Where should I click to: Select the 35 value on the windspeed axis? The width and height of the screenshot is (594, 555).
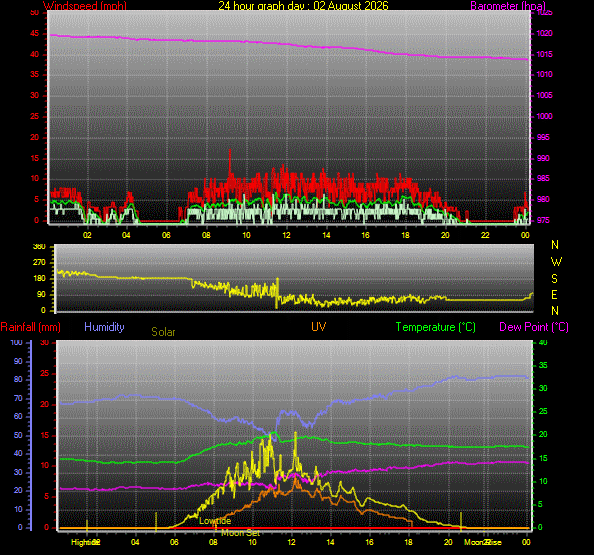pyautogui.click(x=34, y=74)
